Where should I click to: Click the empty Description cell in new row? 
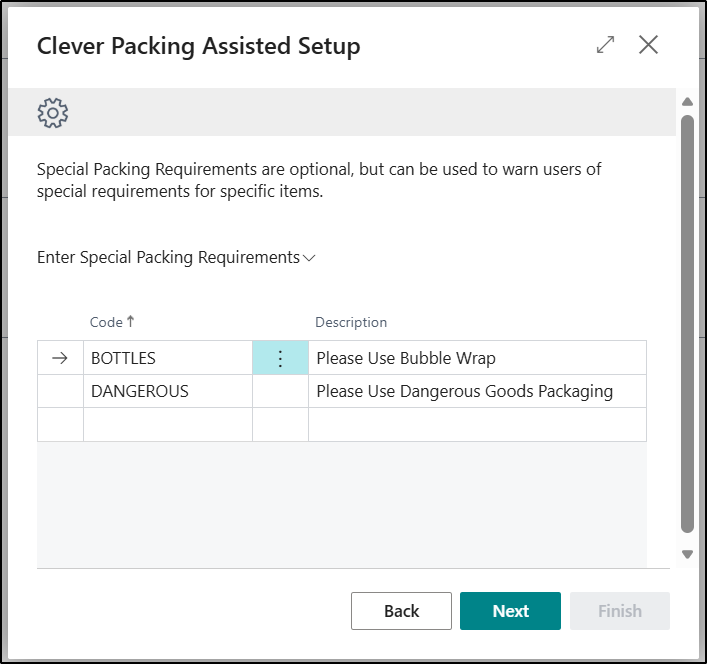[476, 424]
